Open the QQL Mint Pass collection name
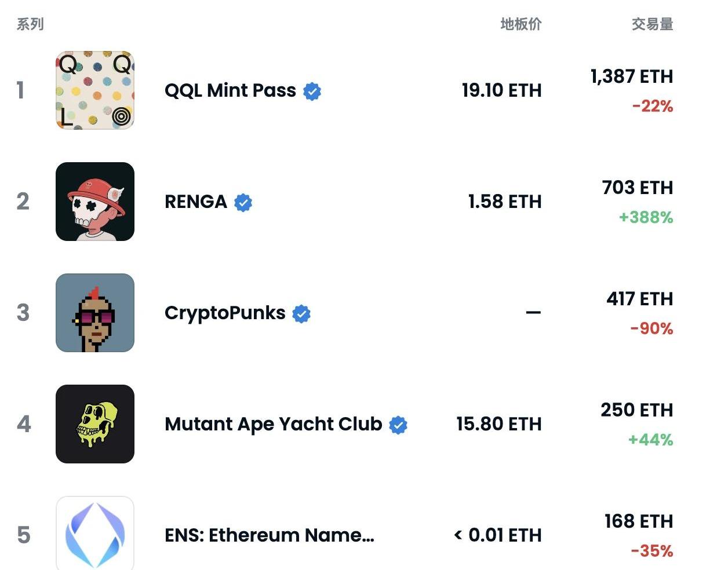Viewport: 728px width, 570px height. (230, 90)
